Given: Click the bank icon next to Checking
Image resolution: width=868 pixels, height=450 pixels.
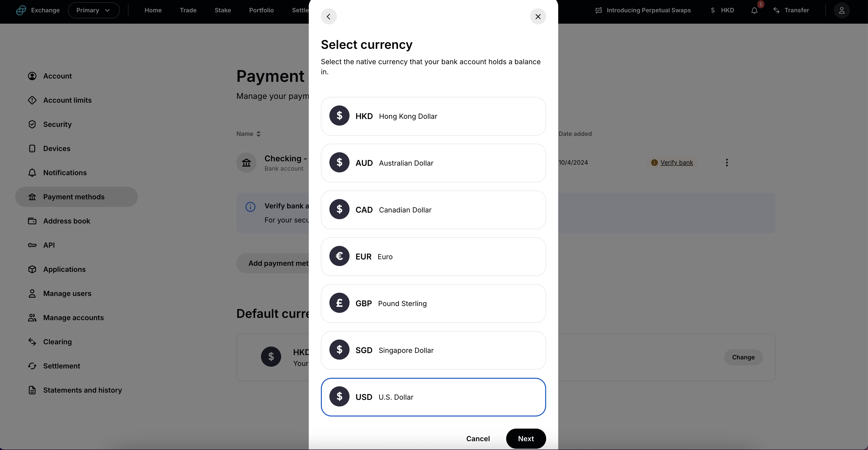Looking at the screenshot, I should [x=246, y=163].
